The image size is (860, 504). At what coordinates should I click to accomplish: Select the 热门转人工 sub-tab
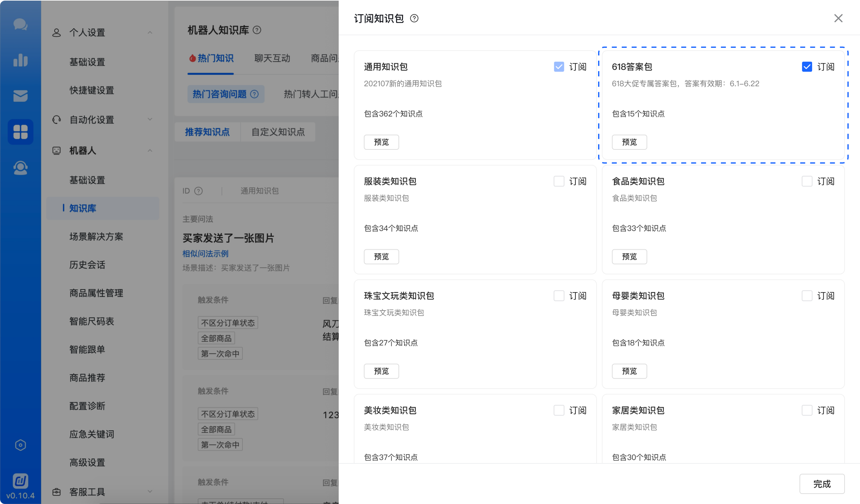pos(311,94)
